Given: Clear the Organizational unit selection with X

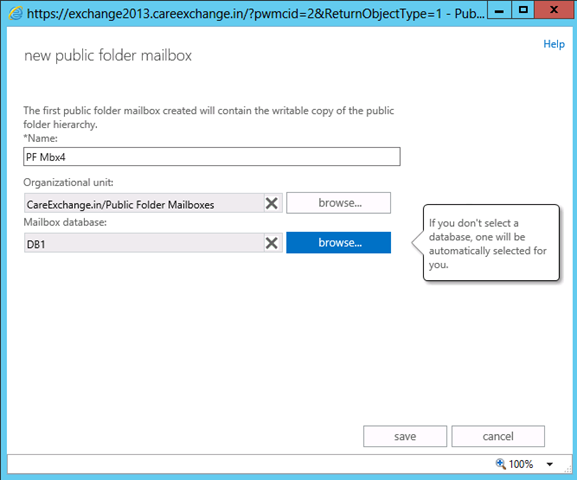Looking at the screenshot, I should [272, 203].
